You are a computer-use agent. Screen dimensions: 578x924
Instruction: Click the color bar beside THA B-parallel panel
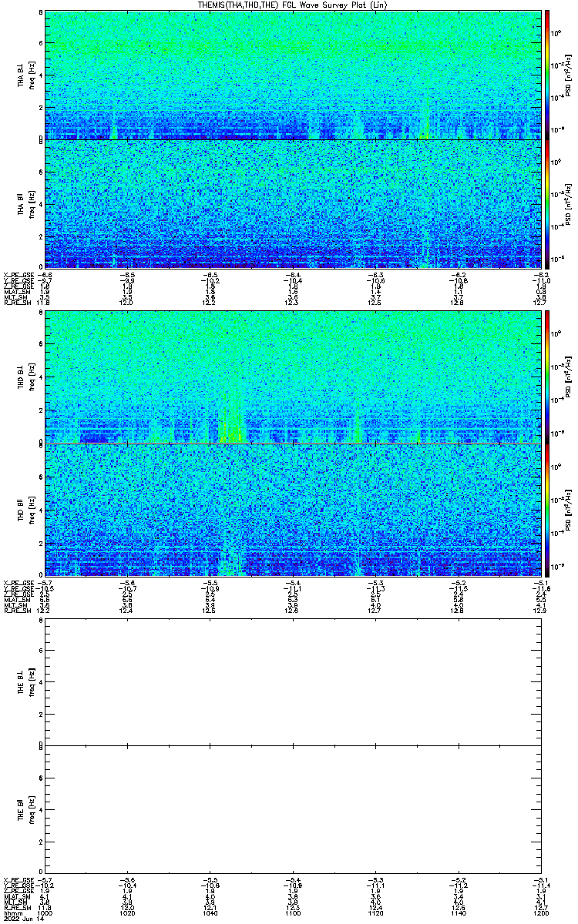tap(547, 204)
